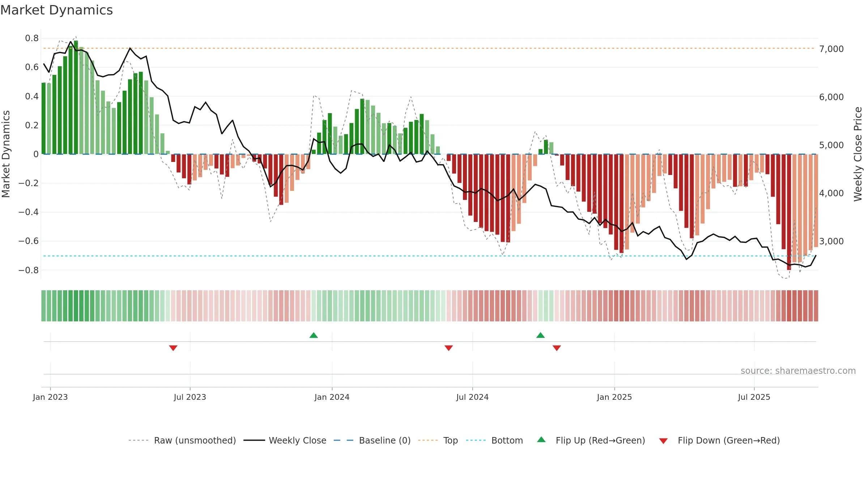Click the Jan 2025 x-axis label

pos(614,397)
